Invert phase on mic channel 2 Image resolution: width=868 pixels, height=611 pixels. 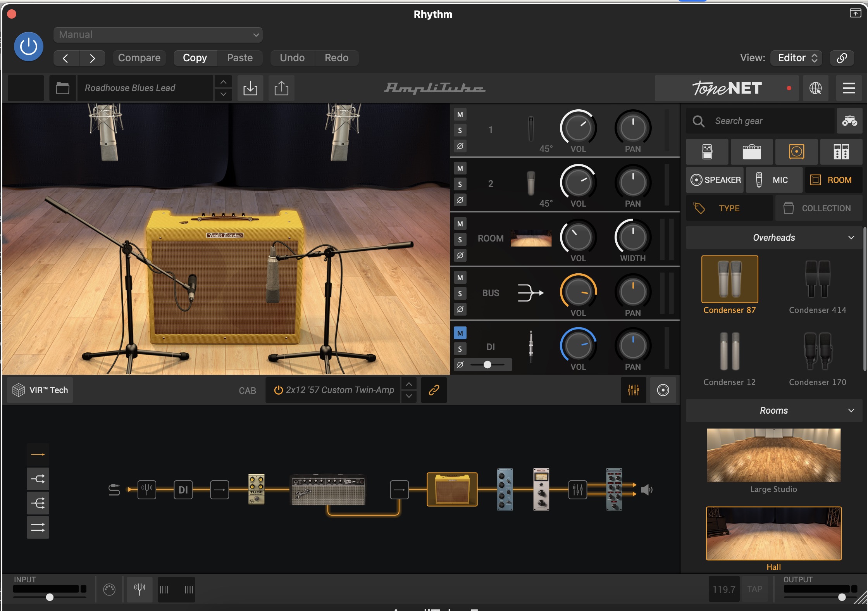coord(460,200)
